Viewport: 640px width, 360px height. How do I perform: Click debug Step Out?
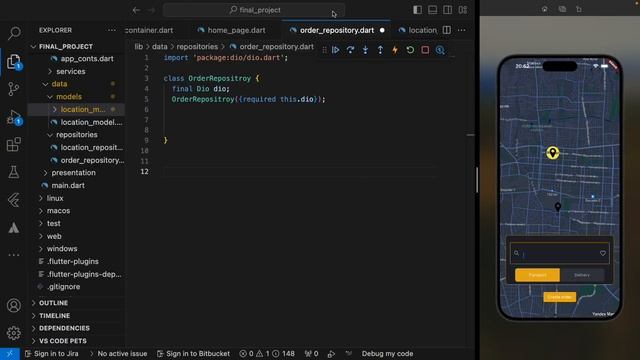[x=380, y=50]
